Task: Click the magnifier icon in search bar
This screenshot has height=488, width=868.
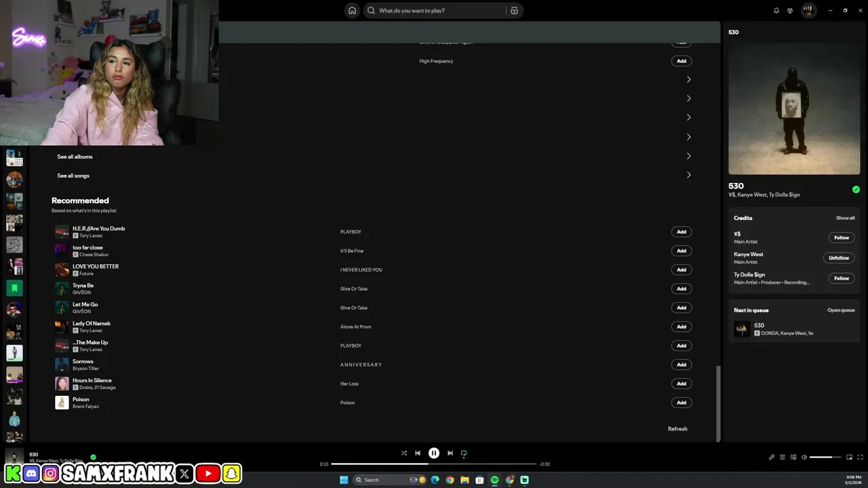Action: [x=371, y=10]
